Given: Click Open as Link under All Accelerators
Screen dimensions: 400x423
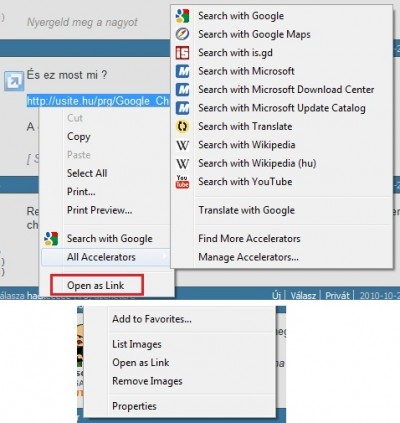Looking at the screenshot, I should (96, 285).
